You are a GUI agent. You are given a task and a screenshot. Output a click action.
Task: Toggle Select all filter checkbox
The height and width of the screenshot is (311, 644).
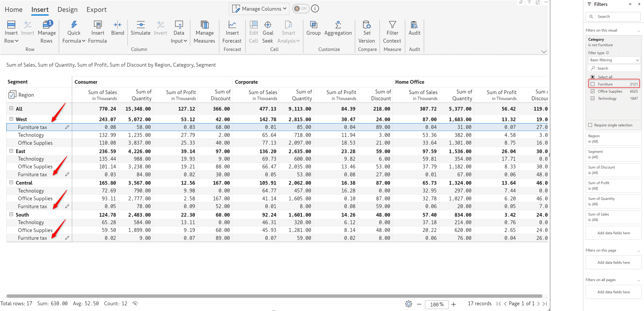click(593, 77)
